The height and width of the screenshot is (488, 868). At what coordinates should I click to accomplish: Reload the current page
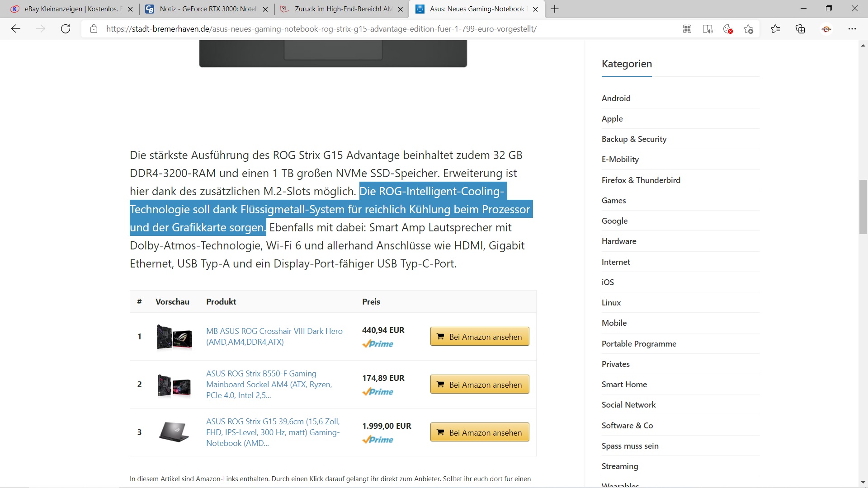(x=66, y=29)
